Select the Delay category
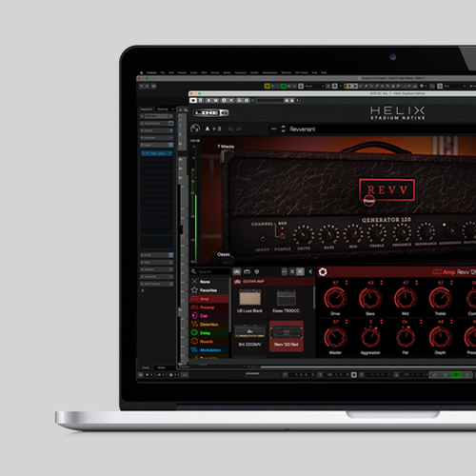Screen dimensions: 476x476 pyautogui.click(x=208, y=333)
